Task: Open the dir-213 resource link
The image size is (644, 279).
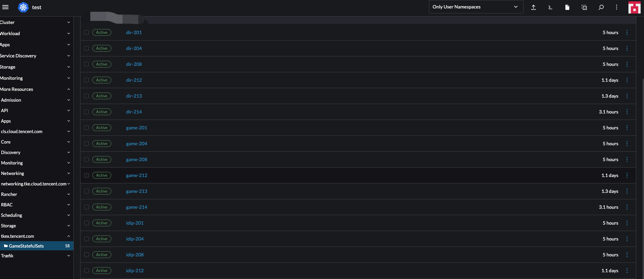Action: click(x=134, y=96)
